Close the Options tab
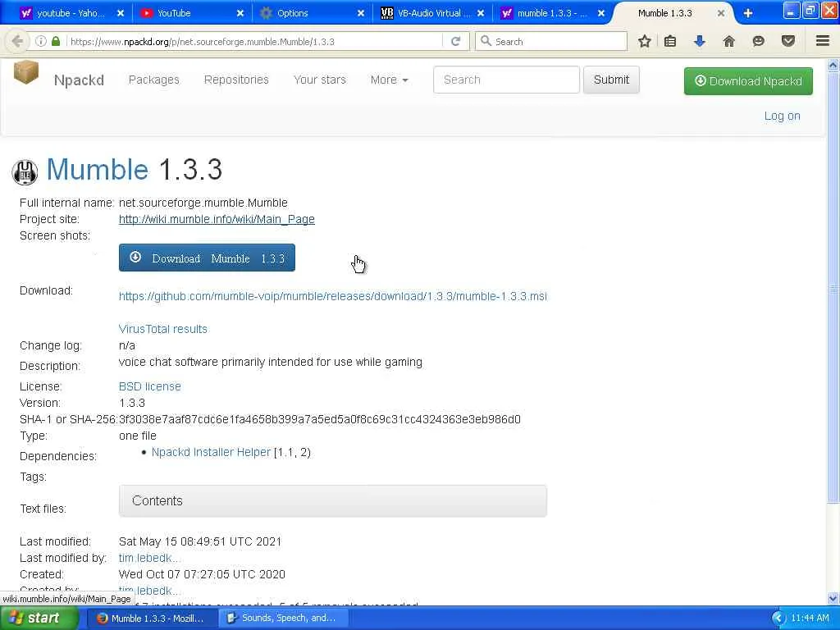Image resolution: width=840 pixels, height=630 pixels. (x=361, y=13)
